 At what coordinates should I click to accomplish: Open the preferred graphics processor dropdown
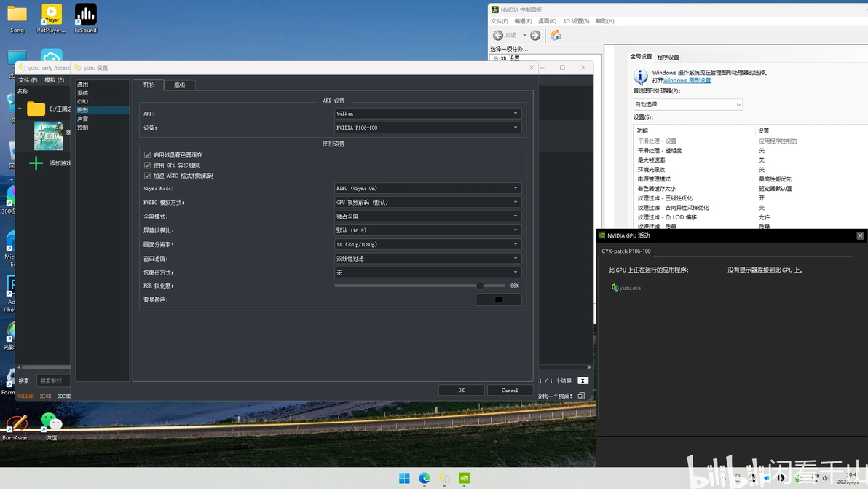[x=687, y=104]
